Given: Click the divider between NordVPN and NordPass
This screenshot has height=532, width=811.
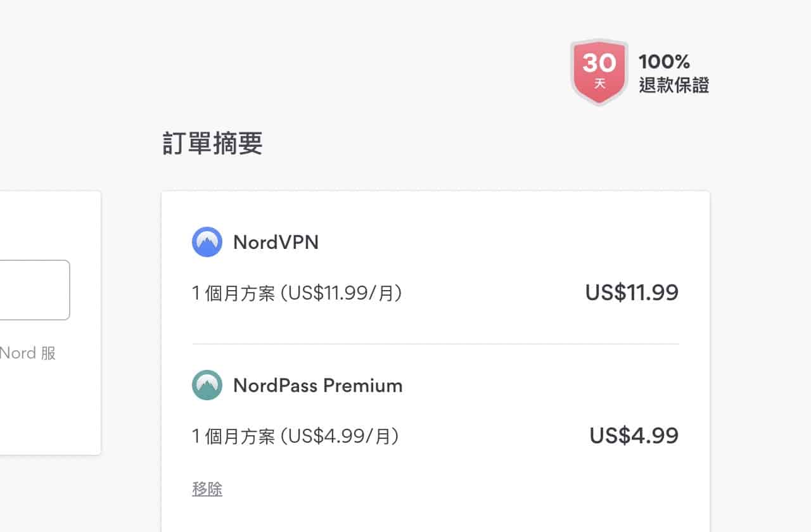Looking at the screenshot, I should [435, 344].
